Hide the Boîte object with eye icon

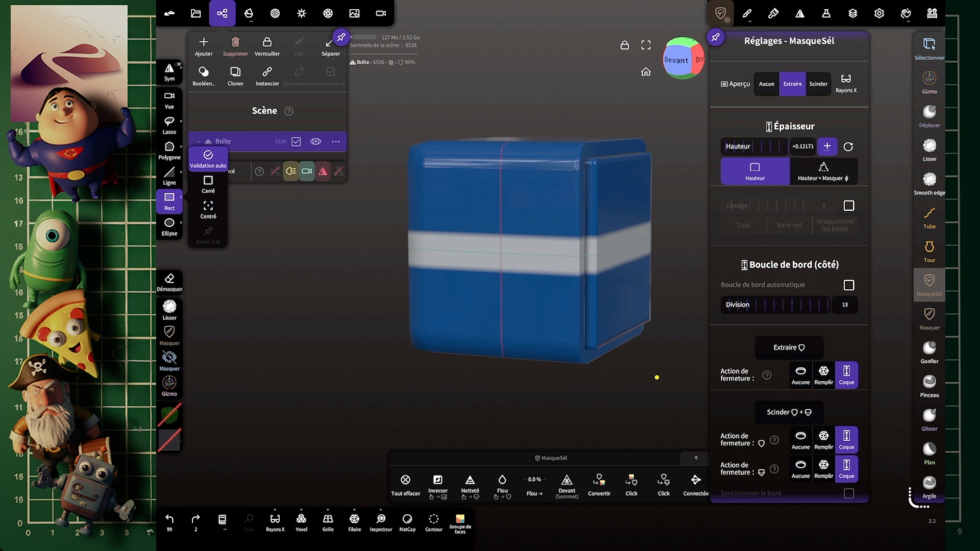click(x=315, y=141)
